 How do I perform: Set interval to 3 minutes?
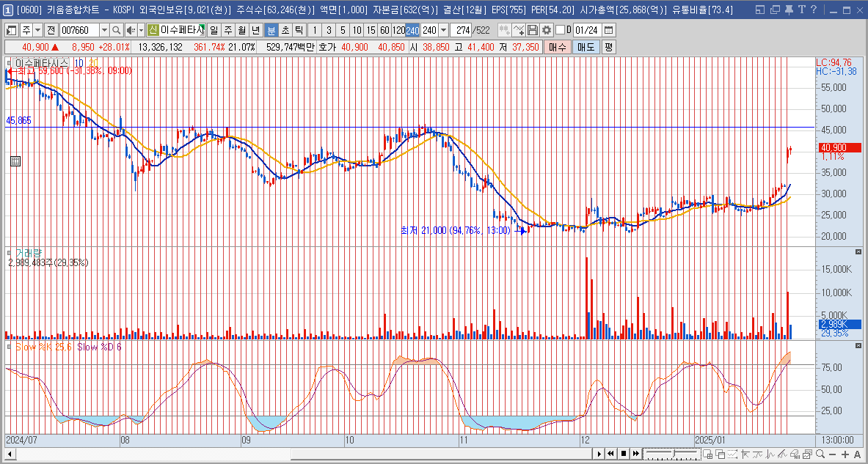point(329,30)
